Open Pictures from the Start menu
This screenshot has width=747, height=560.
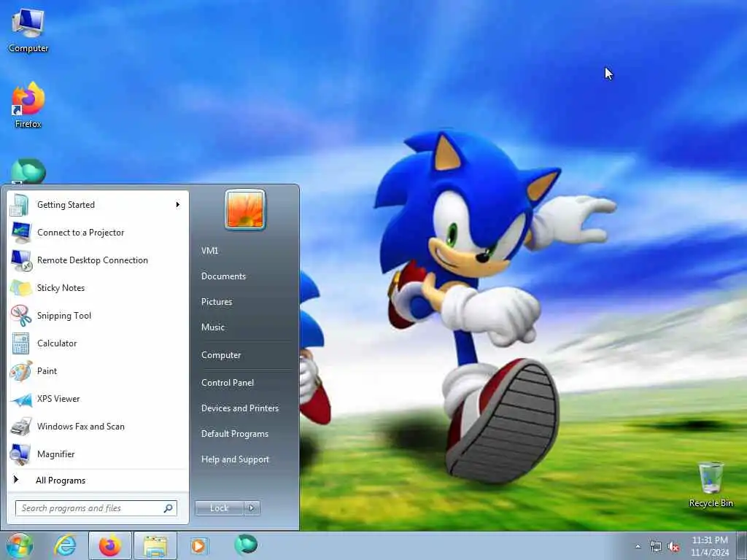click(x=216, y=302)
